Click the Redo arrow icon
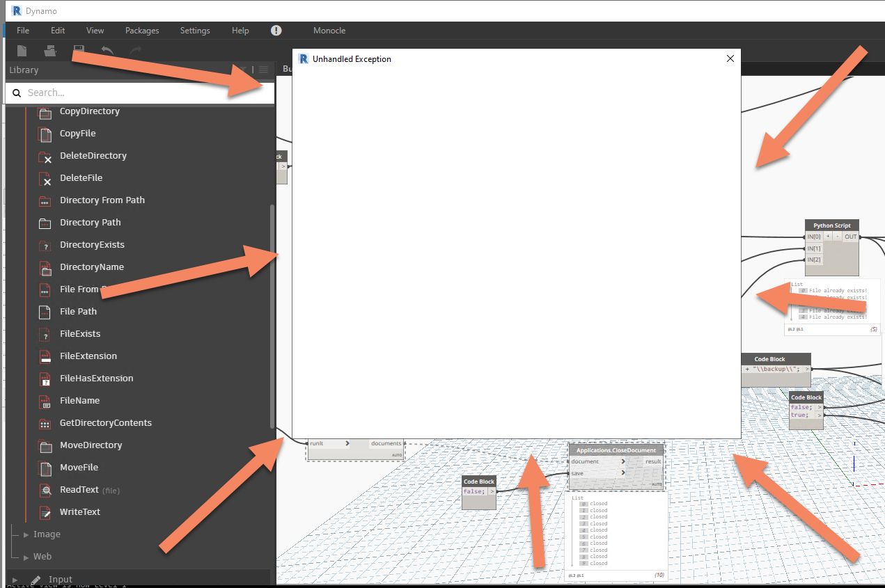The image size is (885, 588). pos(134,51)
